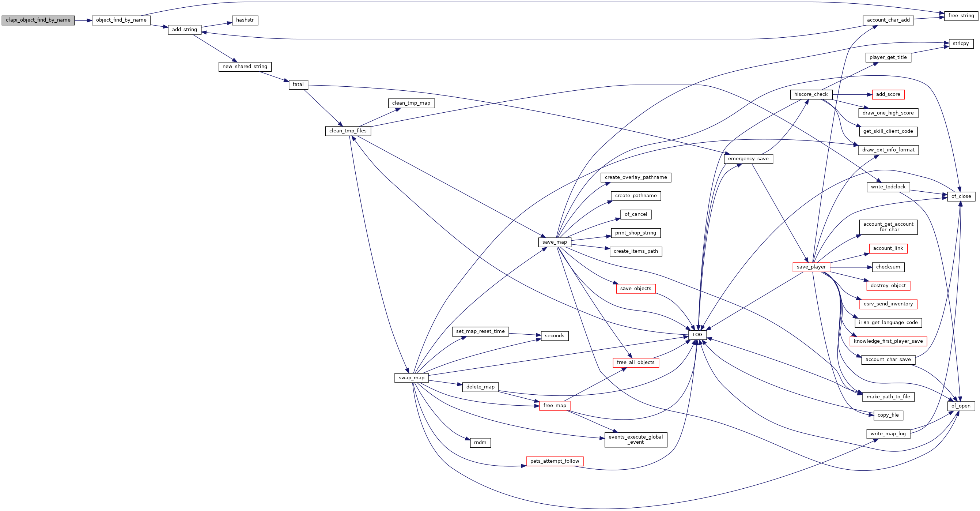Click the i18n_get_language_code node
The width and height of the screenshot is (980, 511).
(x=888, y=323)
